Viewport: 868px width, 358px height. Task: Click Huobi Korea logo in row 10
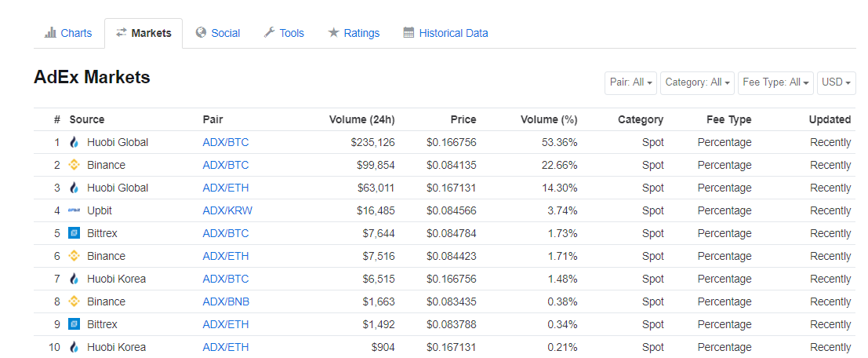click(74, 348)
